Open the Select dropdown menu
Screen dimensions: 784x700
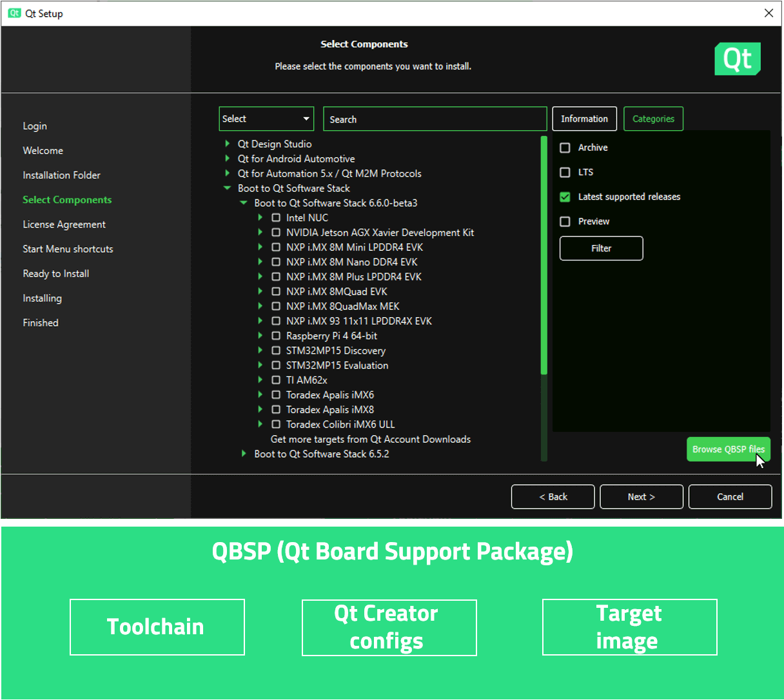point(266,119)
